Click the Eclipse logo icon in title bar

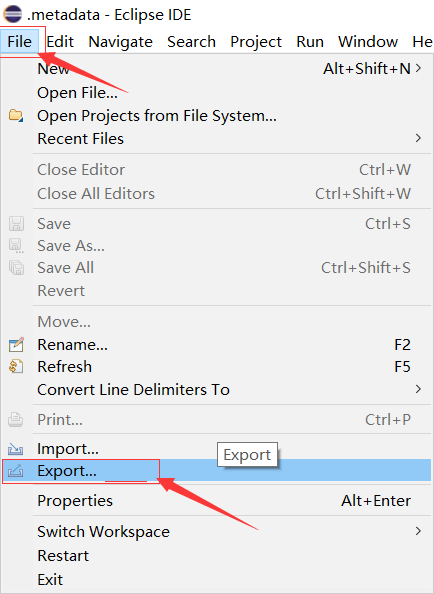(13, 14)
